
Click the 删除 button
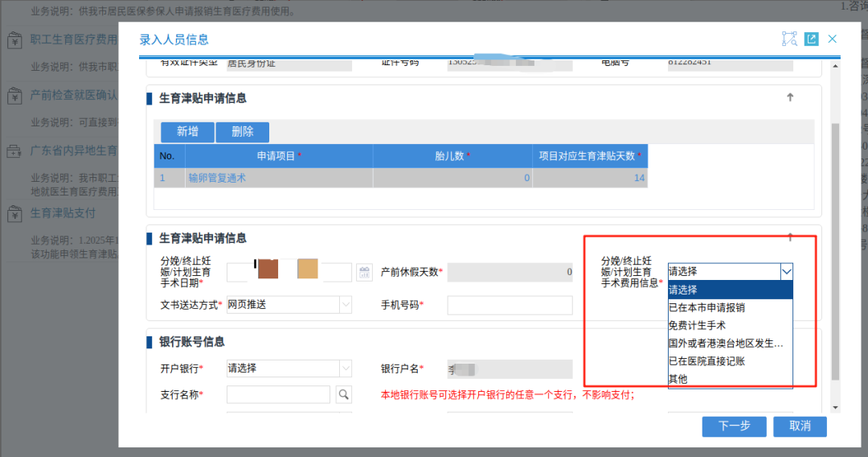242,132
